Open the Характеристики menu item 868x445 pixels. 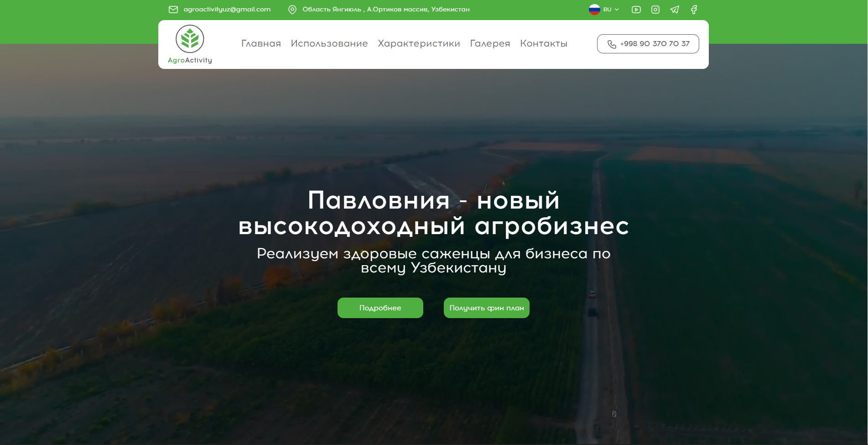coord(419,43)
